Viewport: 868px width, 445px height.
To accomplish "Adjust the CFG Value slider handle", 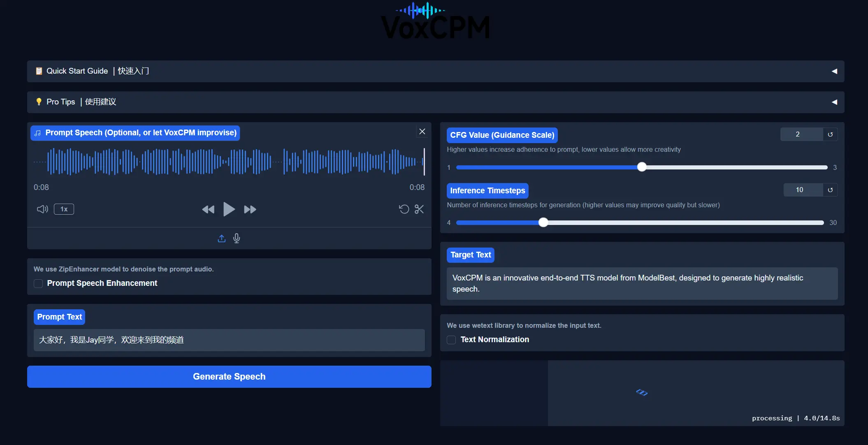I will tap(642, 167).
